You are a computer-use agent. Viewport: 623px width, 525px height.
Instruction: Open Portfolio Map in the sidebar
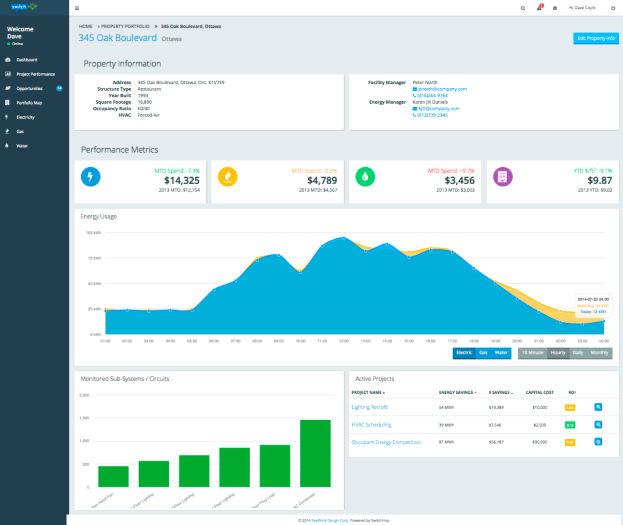coord(29,103)
